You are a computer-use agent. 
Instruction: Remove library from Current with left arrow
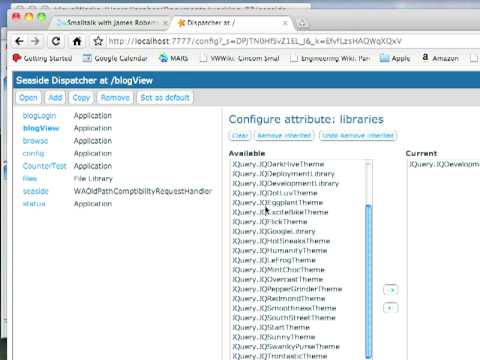[391, 308]
